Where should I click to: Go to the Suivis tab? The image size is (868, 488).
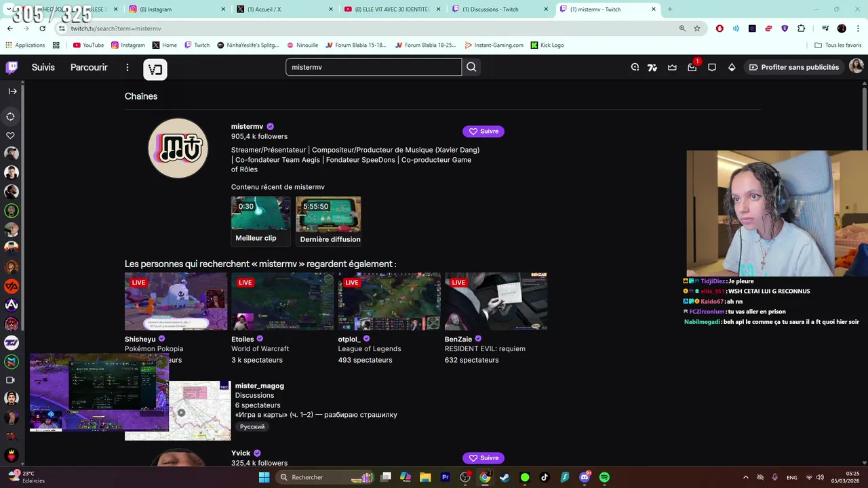point(43,67)
